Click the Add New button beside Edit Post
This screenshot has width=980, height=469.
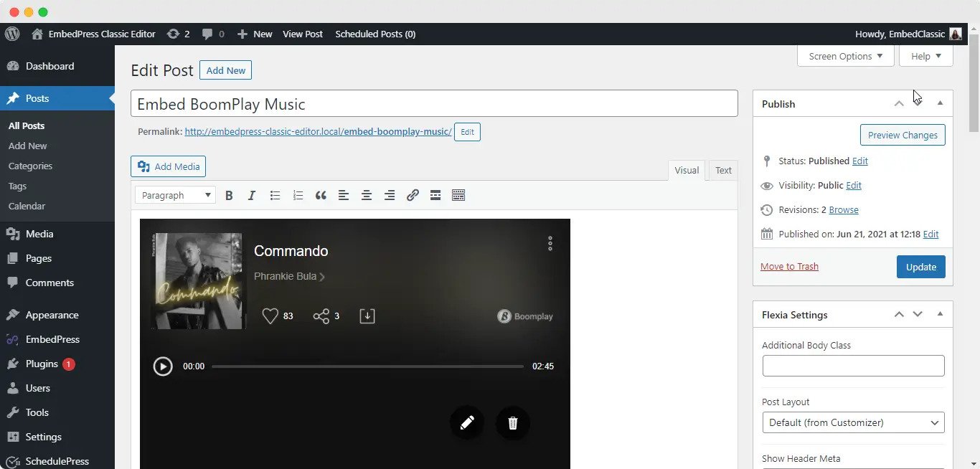(226, 70)
